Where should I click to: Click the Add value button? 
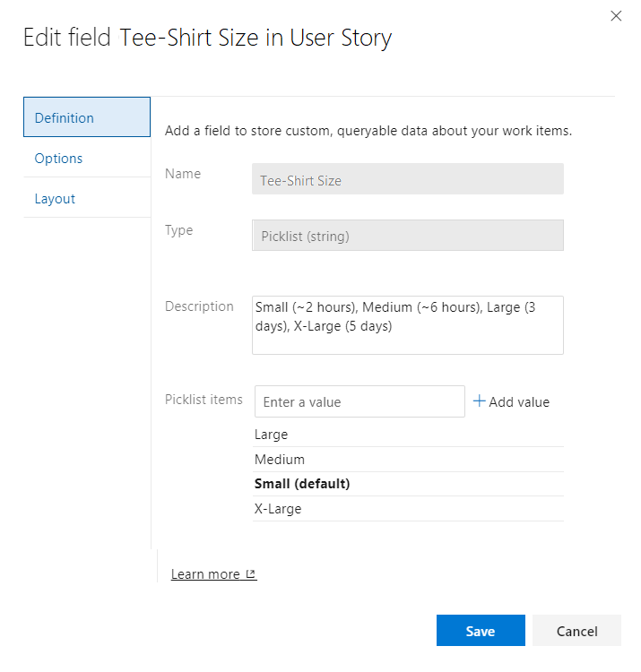511,401
